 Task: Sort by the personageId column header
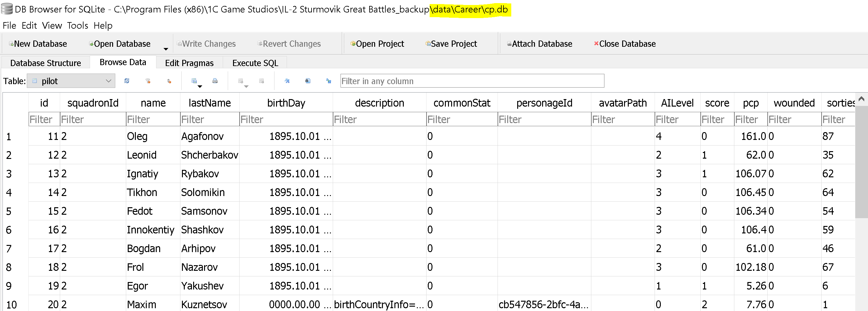[x=544, y=103]
